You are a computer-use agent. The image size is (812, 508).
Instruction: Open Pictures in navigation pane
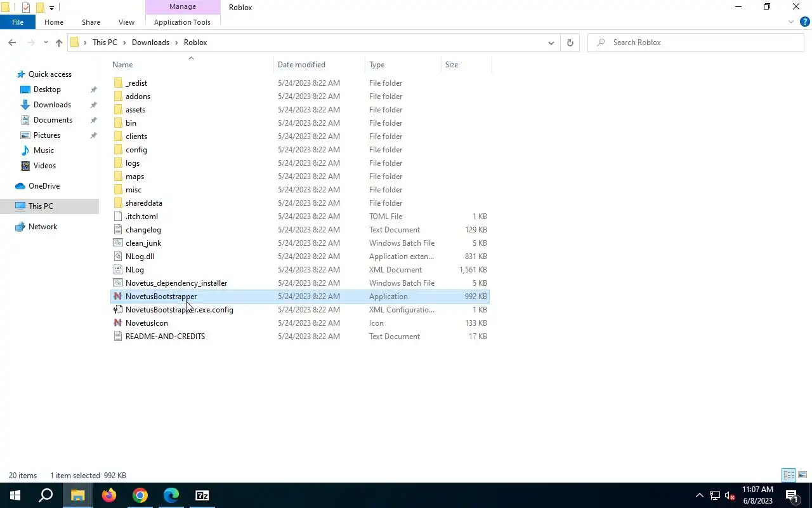[x=47, y=135]
